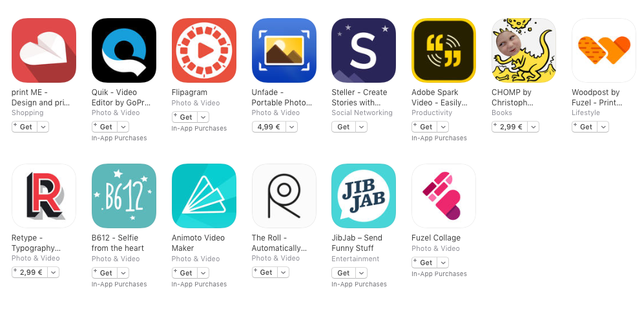The image size is (644, 333).
Task: Open the Quik Video Editor app icon
Action: [x=123, y=50]
